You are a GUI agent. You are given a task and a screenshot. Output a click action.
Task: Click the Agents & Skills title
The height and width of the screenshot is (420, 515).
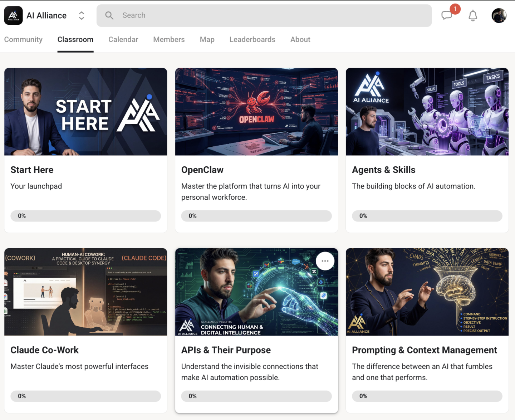[x=384, y=170]
